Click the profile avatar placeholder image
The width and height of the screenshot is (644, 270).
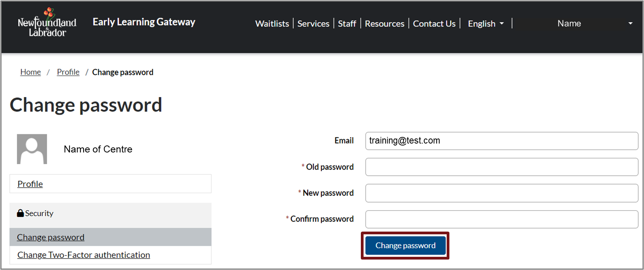coord(32,149)
